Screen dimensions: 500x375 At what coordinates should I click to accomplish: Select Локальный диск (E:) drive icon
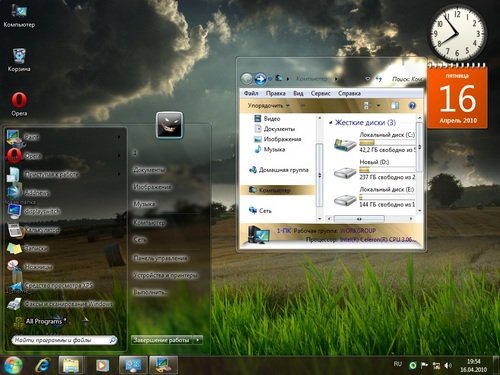(x=345, y=200)
